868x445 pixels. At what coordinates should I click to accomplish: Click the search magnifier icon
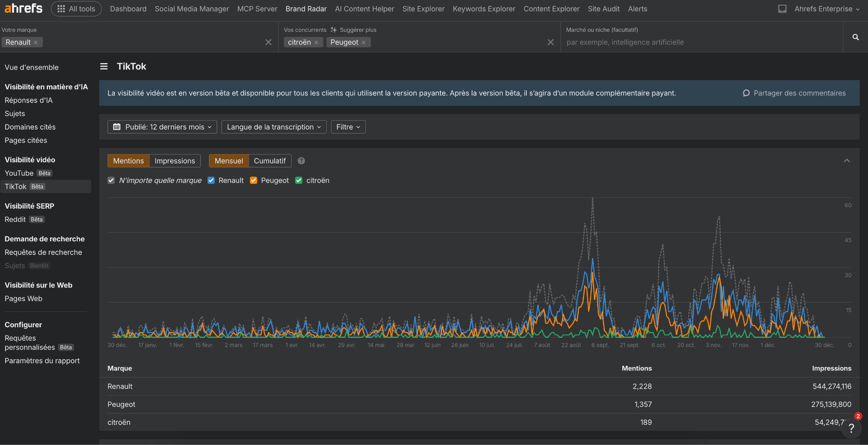tap(855, 37)
